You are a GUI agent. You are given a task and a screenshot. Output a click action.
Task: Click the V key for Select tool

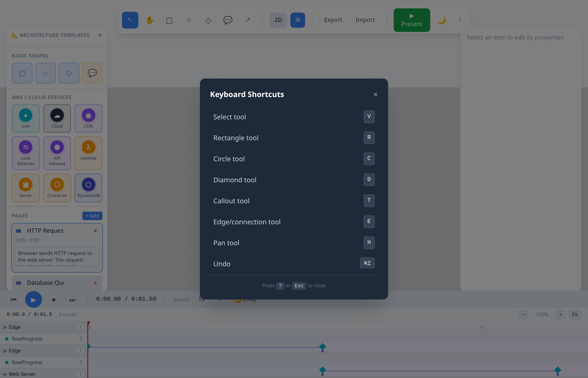[369, 117]
